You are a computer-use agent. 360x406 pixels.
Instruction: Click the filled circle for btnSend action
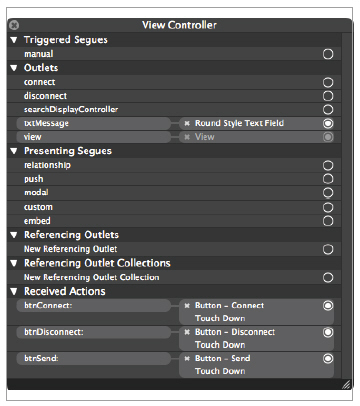pos(328,358)
